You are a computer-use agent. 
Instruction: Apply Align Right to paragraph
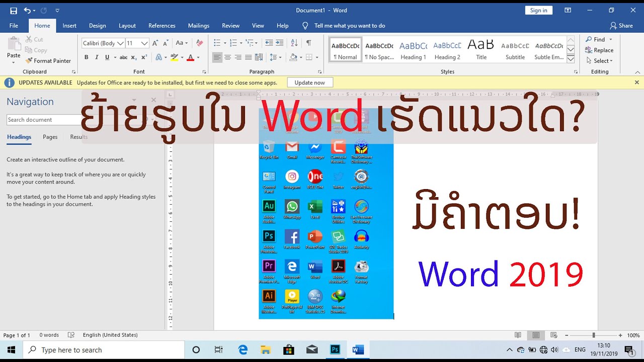pyautogui.click(x=238, y=57)
